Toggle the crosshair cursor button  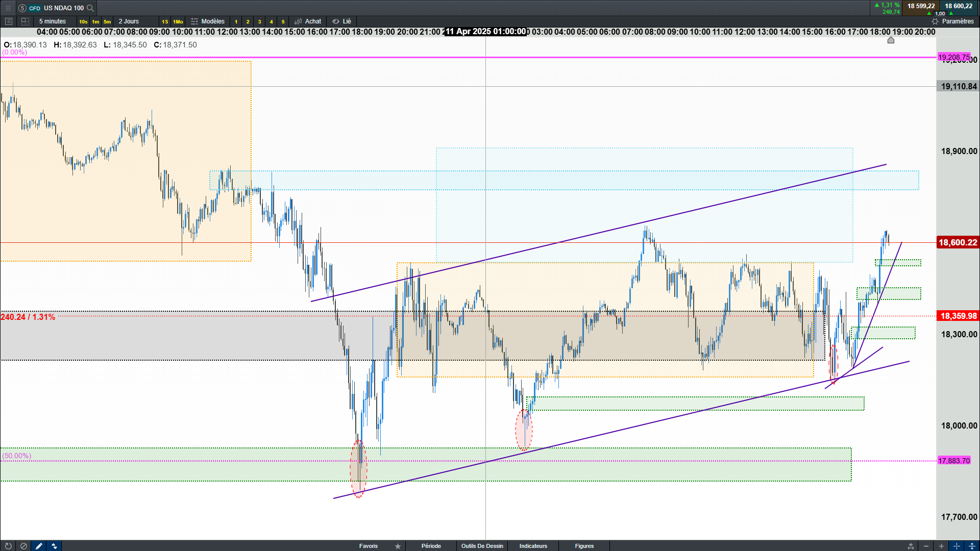click(957, 546)
